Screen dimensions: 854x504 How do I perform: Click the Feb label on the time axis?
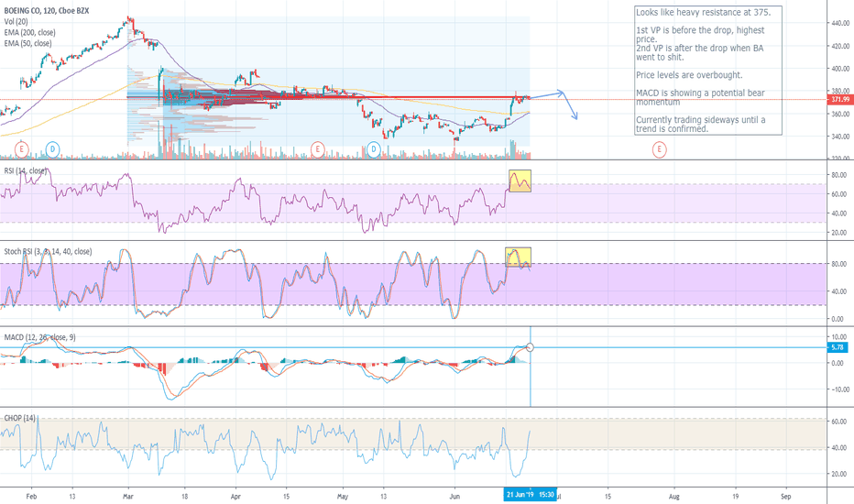click(31, 497)
